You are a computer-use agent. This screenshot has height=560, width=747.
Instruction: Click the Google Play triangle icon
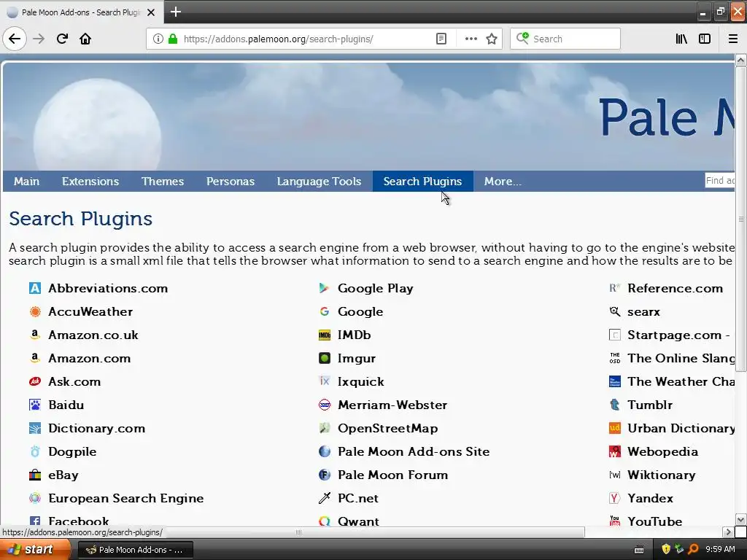pos(325,288)
